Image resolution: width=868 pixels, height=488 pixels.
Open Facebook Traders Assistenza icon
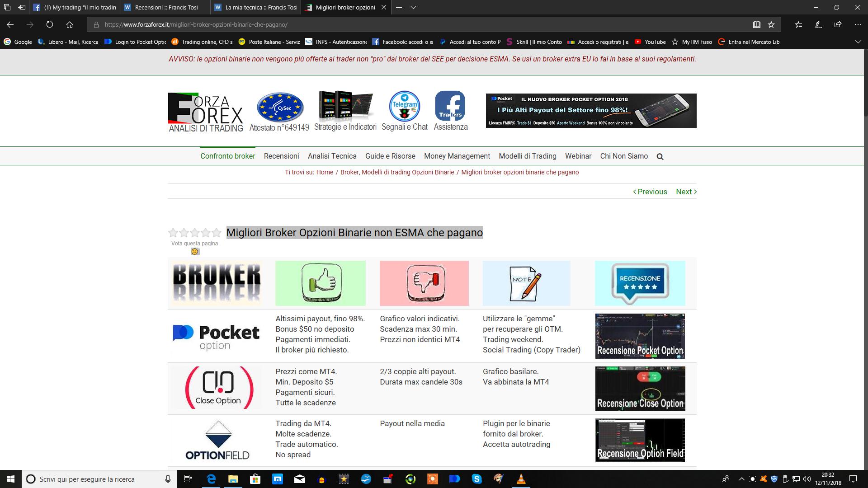click(x=450, y=111)
